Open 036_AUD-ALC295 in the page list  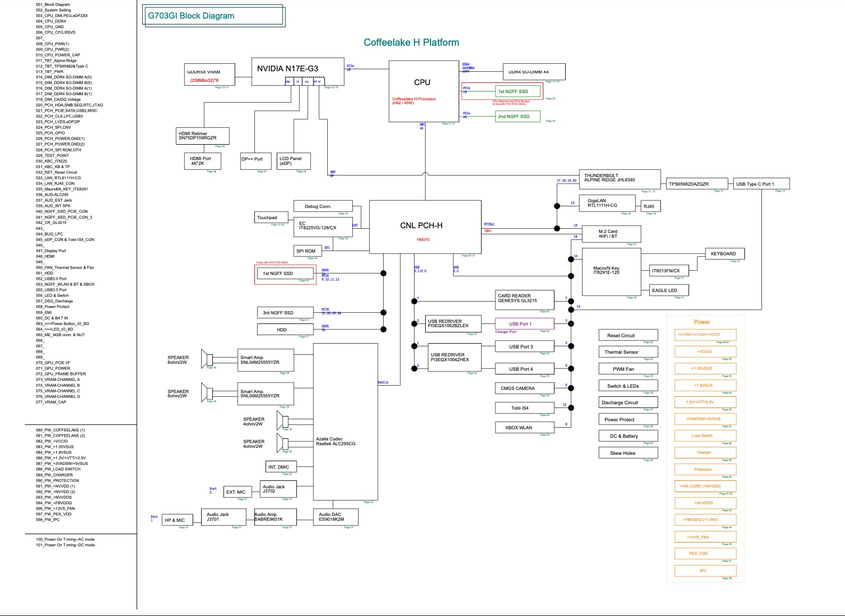point(52,195)
